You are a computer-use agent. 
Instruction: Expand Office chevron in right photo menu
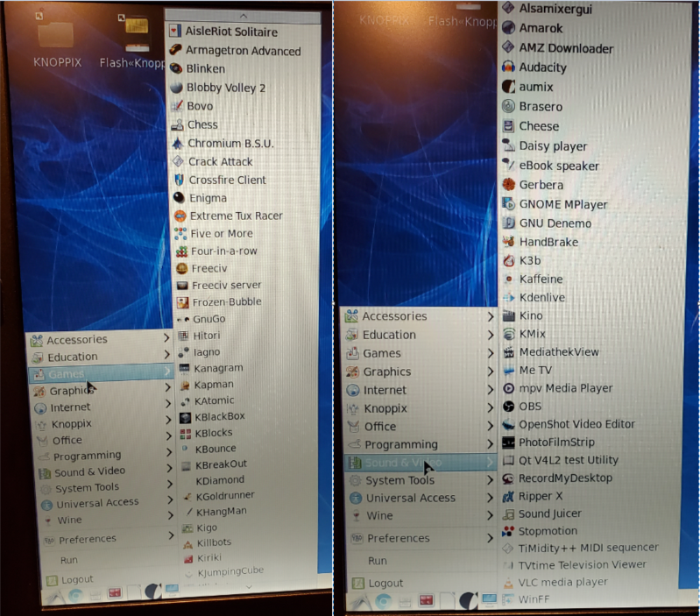[x=491, y=426]
